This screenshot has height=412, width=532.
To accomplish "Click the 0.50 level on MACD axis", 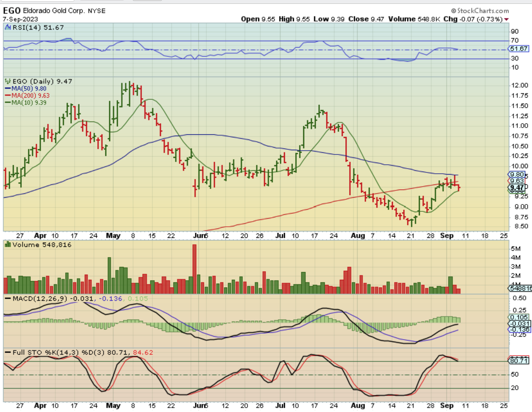I will (x=520, y=298).
